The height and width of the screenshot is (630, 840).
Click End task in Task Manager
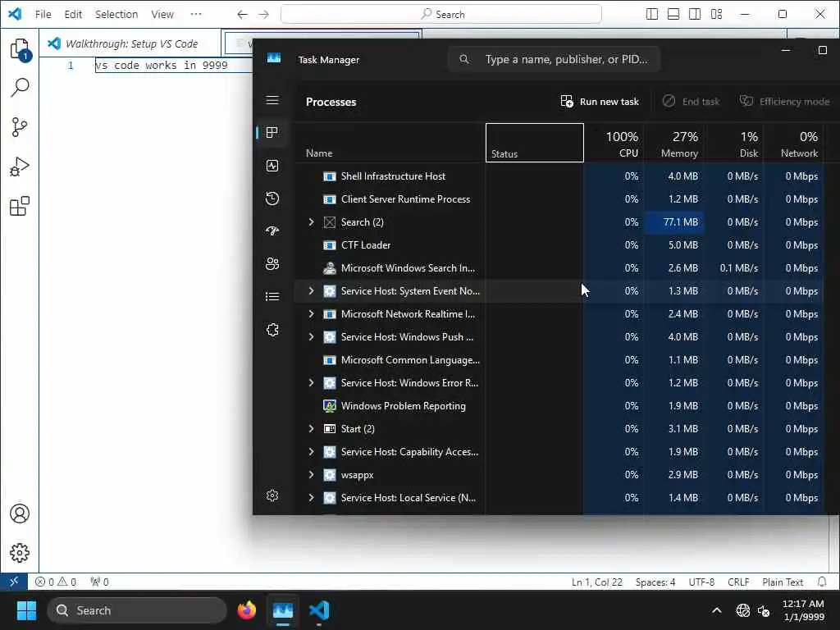click(x=692, y=101)
